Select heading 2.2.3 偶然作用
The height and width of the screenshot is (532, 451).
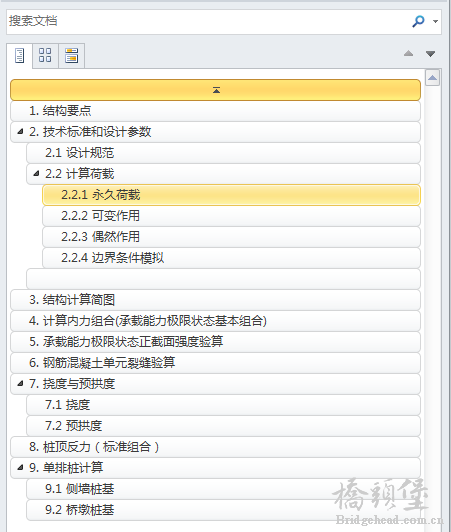(231, 237)
